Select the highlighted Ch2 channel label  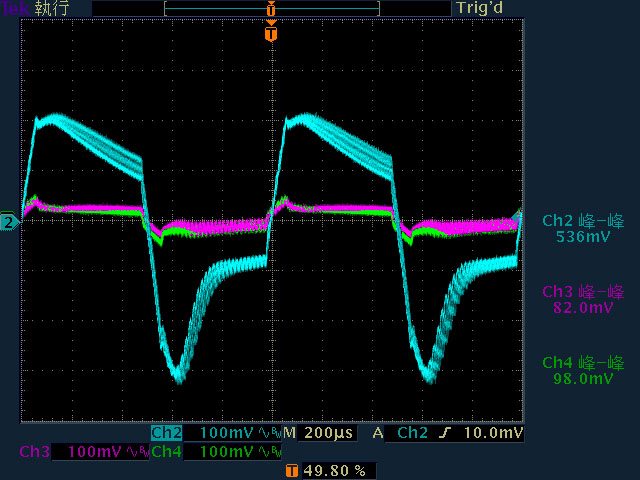[166, 434]
